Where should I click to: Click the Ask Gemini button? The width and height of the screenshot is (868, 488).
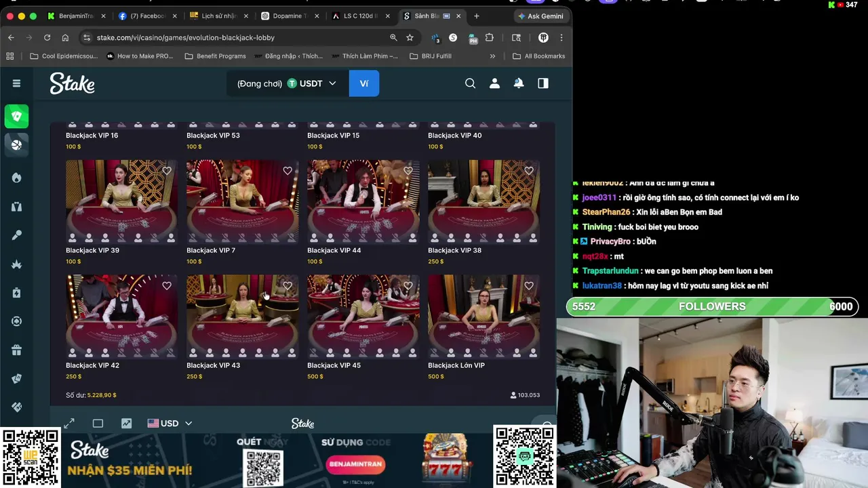[x=540, y=16]
